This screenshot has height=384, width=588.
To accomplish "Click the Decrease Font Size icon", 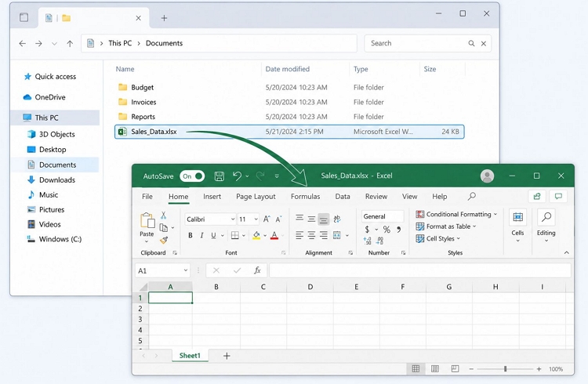I will tap(278, 219).
